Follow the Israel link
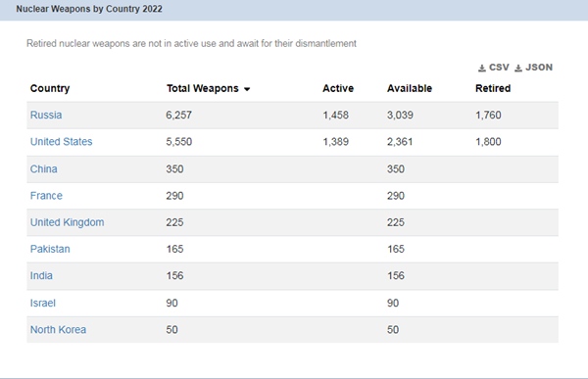This screenshot has width=588, height=379. [43, 303]
